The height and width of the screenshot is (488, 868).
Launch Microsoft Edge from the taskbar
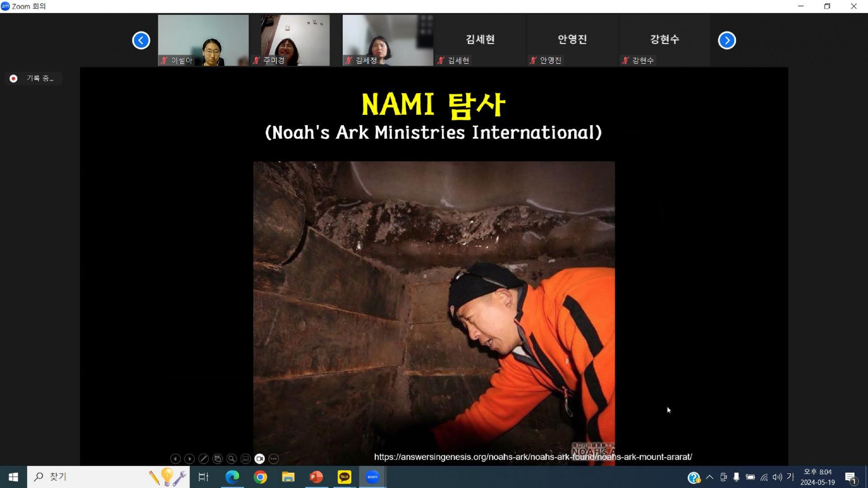(232, 477)
